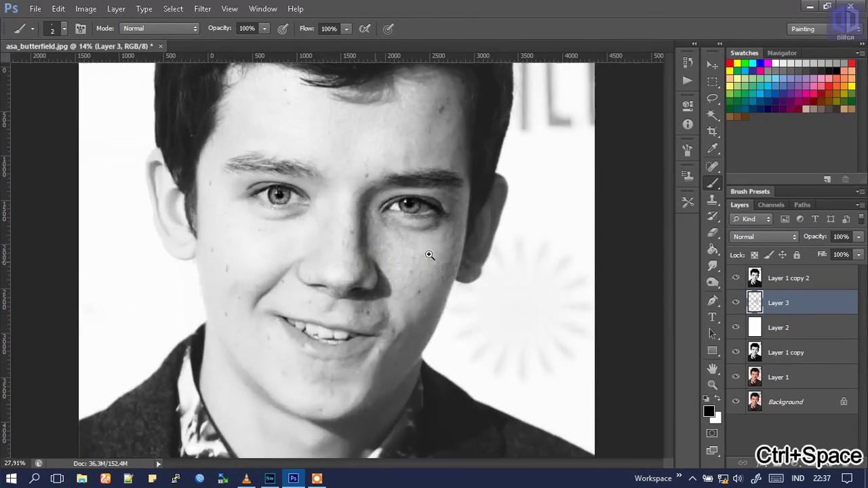Image resolution: width=868 pixels, height=488 pixels.
Task: Click the Layer 2 thumbnail
Action: (754, 327)
